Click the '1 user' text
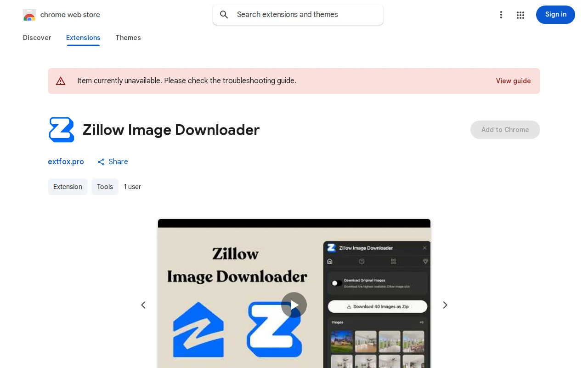Image resolution: width=588 pixels, height=368 pixels. tap(132, 187)
